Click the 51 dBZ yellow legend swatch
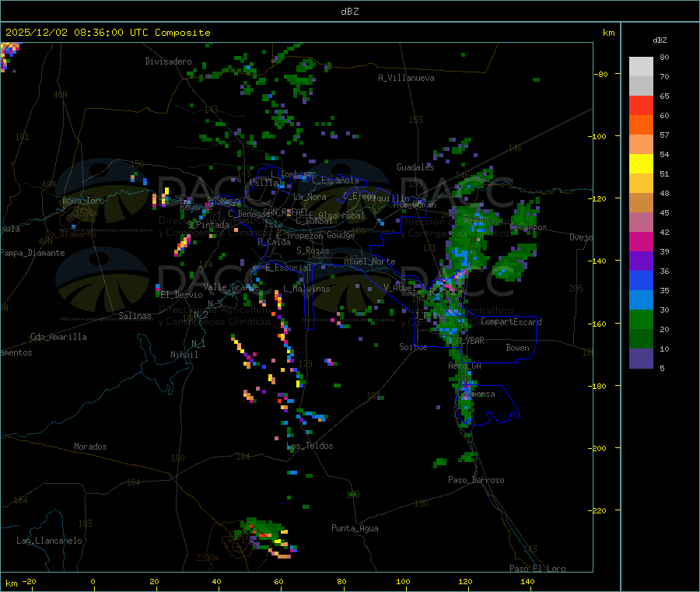The height and width of the screenshot is (592, 700). pos(641,164)
